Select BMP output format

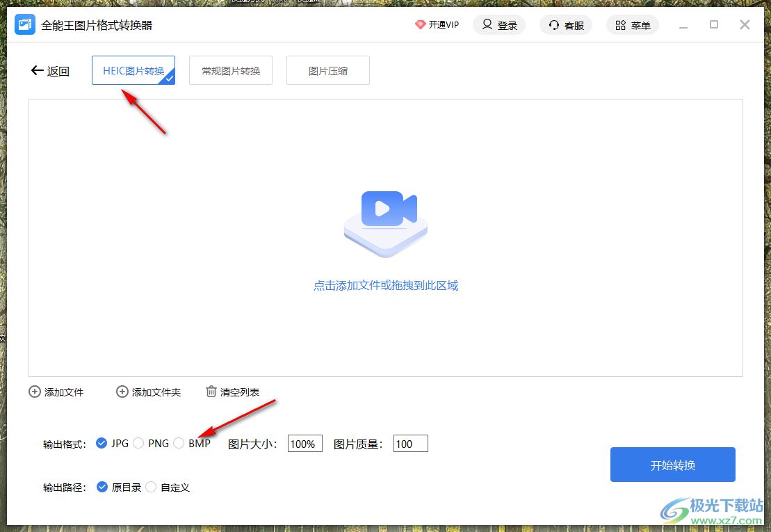click(x=179, y=444)
